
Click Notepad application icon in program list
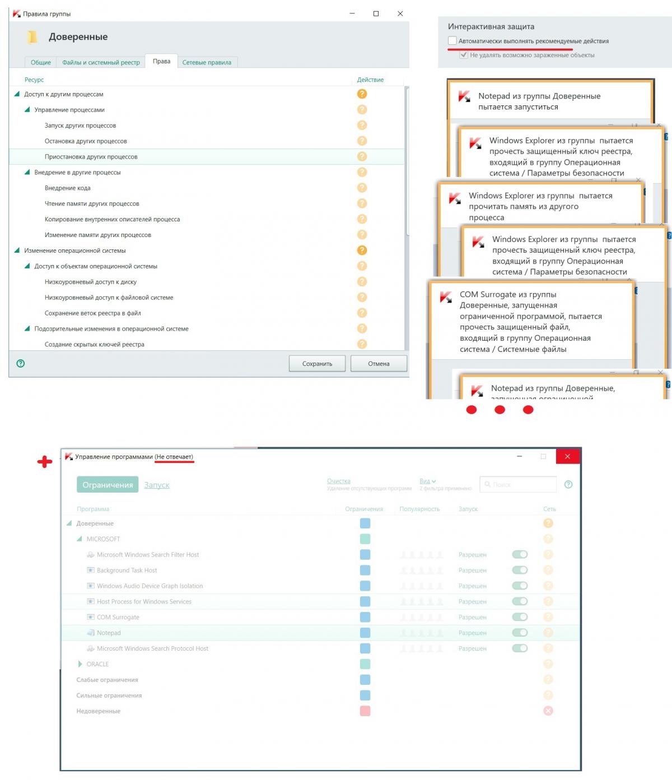tap(91, 633)
